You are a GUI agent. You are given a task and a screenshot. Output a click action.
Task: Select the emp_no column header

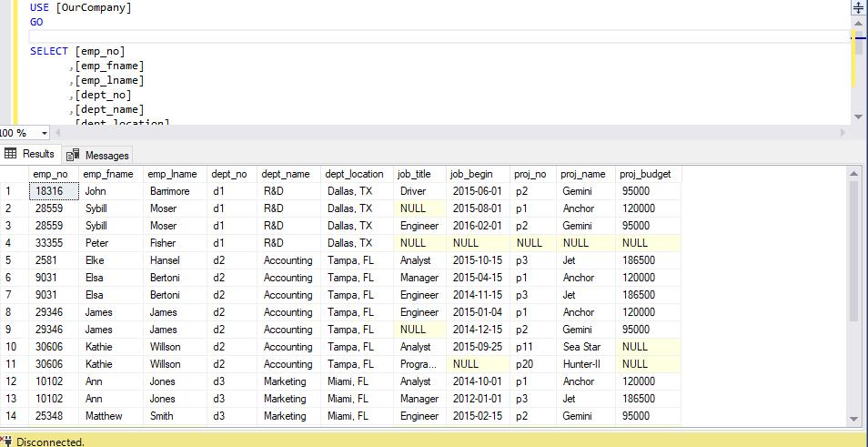[53, 174]
